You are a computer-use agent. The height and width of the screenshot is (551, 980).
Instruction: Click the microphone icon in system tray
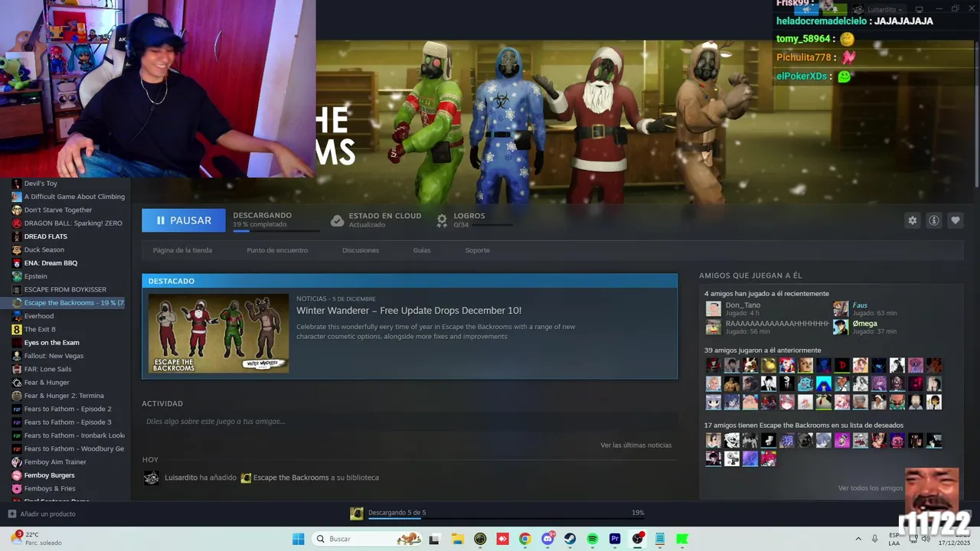tap(874, 539)
